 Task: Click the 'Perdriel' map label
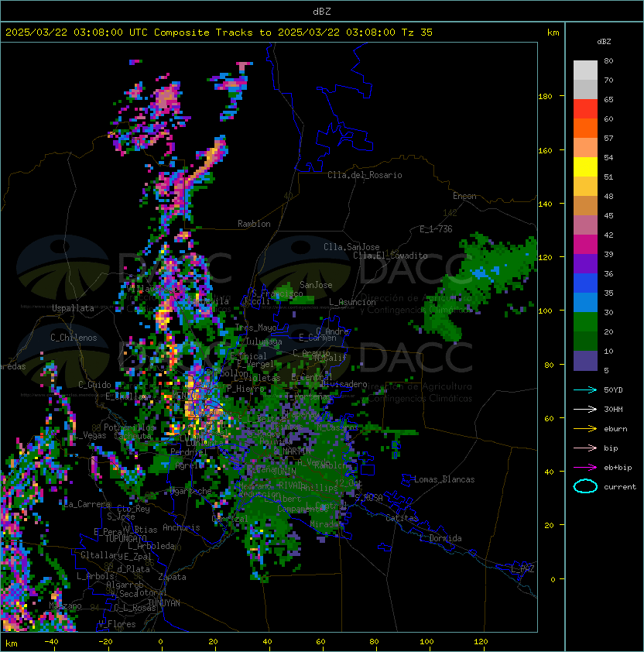pos(188,452)
